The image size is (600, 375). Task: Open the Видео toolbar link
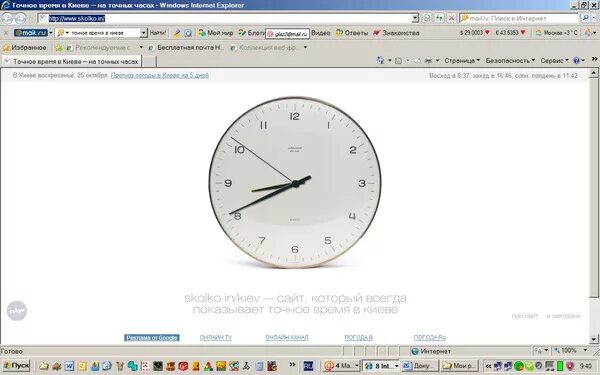321,33
